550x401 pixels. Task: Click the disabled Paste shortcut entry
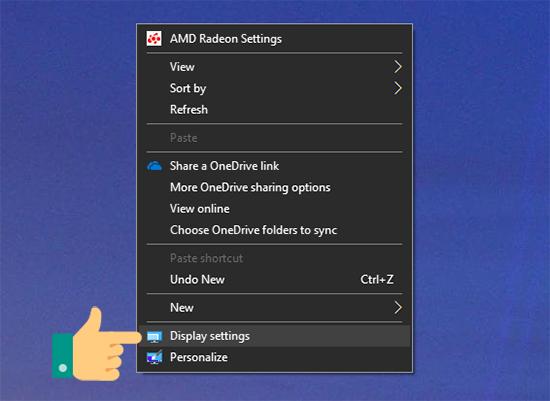274,258
